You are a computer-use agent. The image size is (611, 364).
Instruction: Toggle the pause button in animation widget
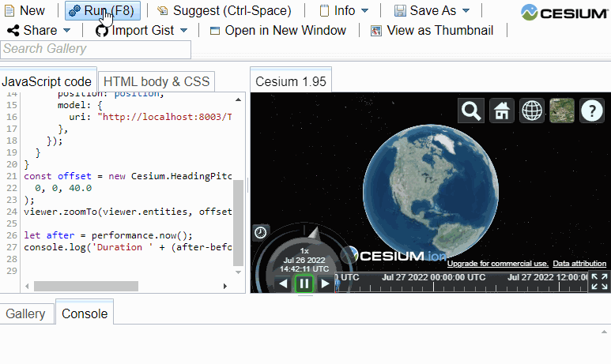(304, 283)
